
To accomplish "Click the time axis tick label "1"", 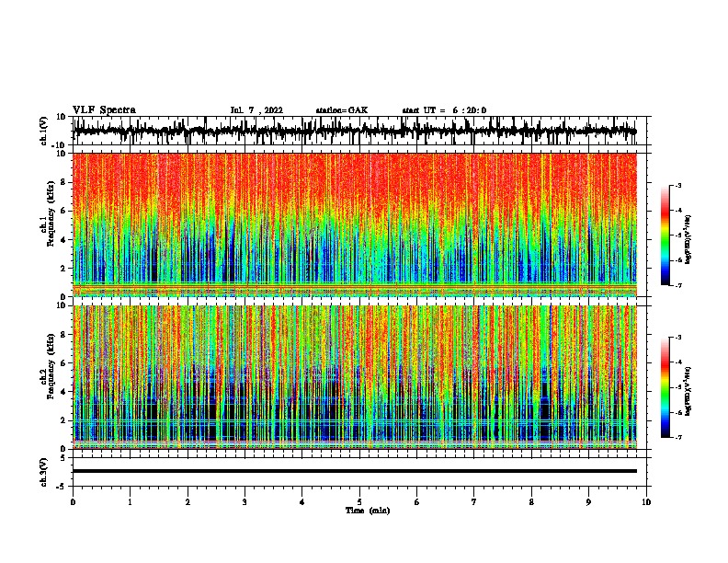I will pos(130,501).
